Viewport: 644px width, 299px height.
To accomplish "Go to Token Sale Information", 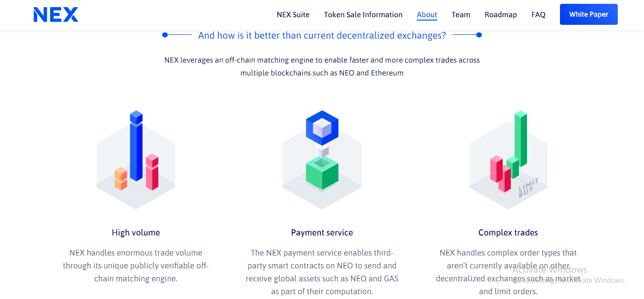I will click(363, 15).
